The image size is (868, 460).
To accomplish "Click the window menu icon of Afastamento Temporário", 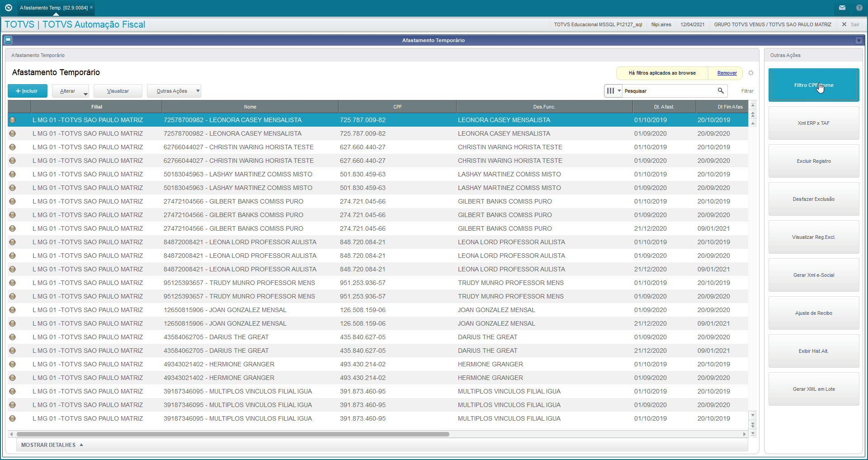I will click(8, 40).
